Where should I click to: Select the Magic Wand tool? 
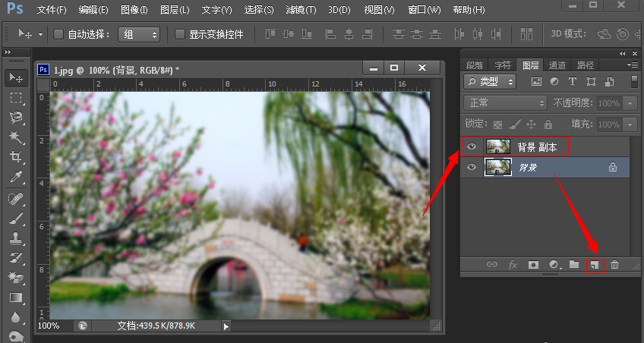[x=16, y=137]
